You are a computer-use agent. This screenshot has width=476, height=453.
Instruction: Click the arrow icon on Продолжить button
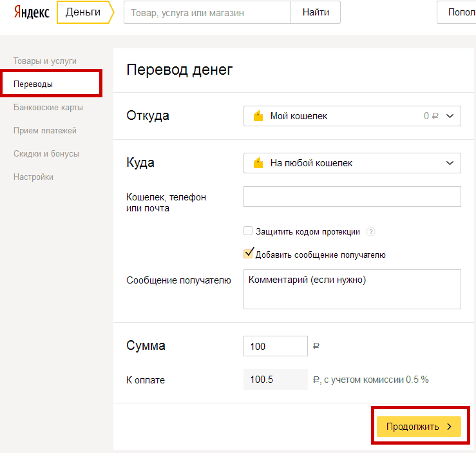[450, 427]
